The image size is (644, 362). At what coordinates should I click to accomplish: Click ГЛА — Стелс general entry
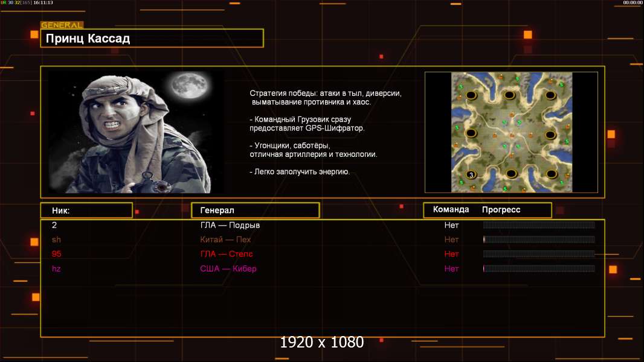227,254
